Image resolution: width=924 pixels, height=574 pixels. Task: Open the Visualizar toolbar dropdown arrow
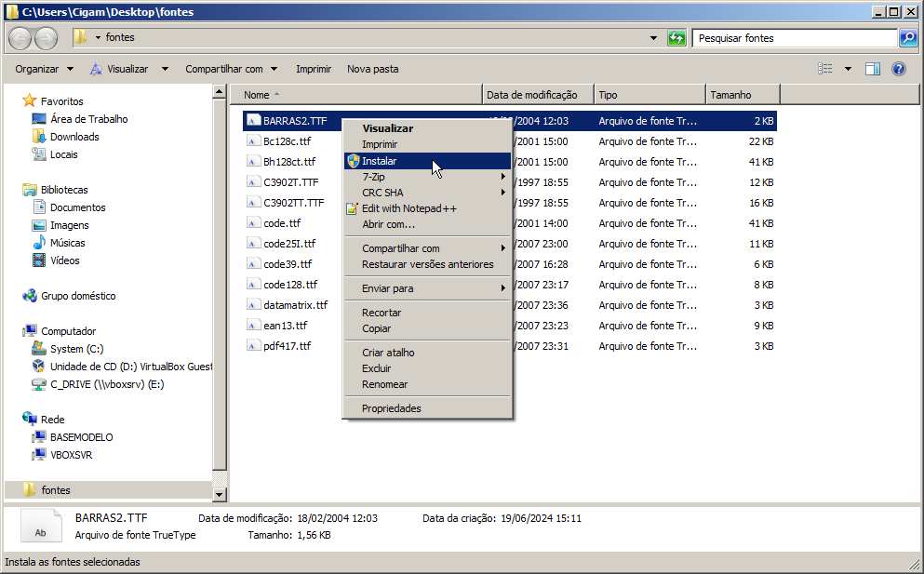click(165, 69)
